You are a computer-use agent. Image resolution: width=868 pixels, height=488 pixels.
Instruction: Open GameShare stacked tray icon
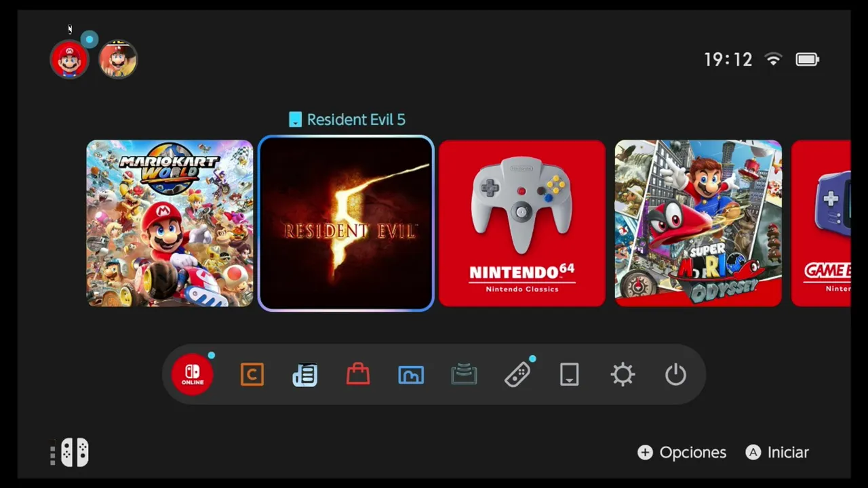pyautogui.click(x=464, y=375)
